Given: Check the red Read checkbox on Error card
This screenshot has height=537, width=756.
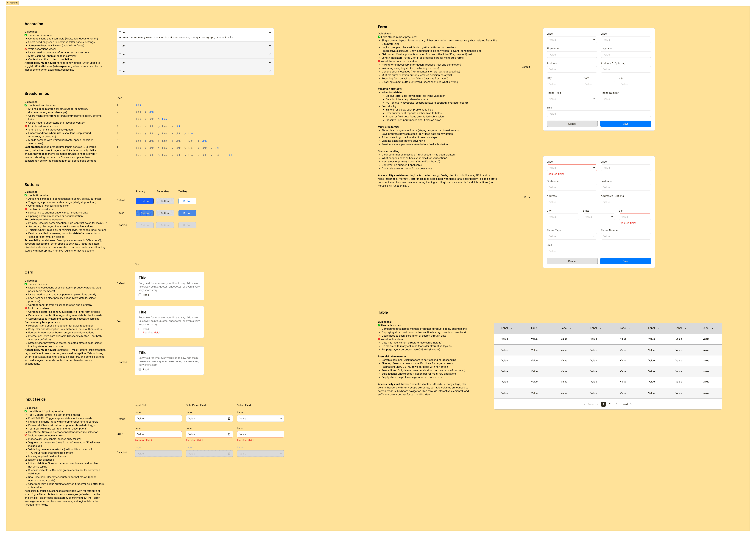Looking at the screenshot, I should pyautogui.click(x=140, y=329).
